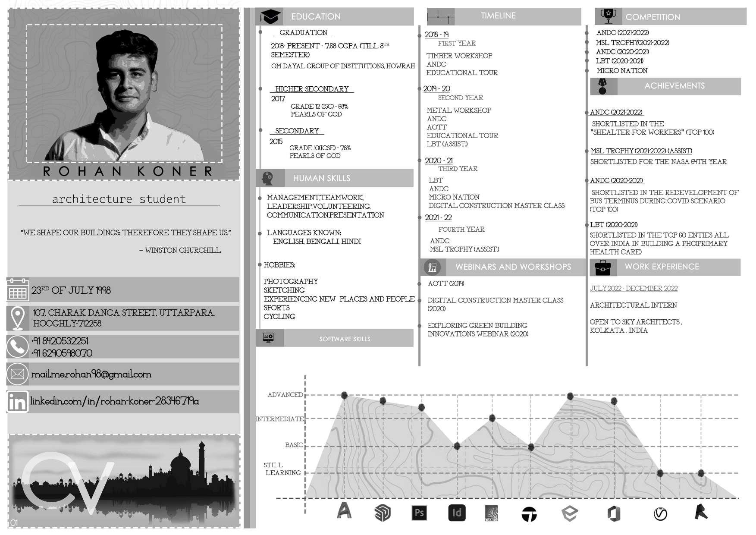Expand the Graduation education entry
The height and width of the screenshot is (535, 756).
[303, 32]
